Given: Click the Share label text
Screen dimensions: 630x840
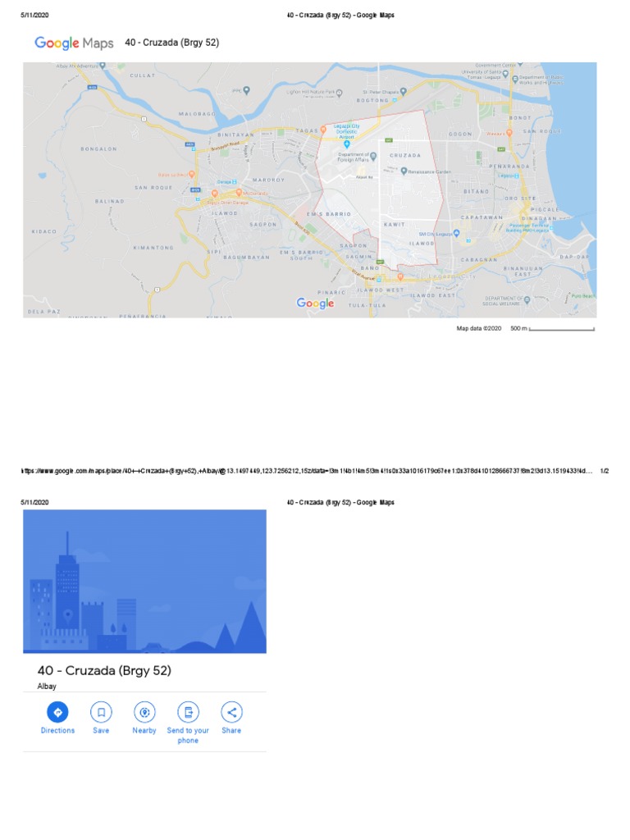Looking at the screenshot, I should 231,730.
